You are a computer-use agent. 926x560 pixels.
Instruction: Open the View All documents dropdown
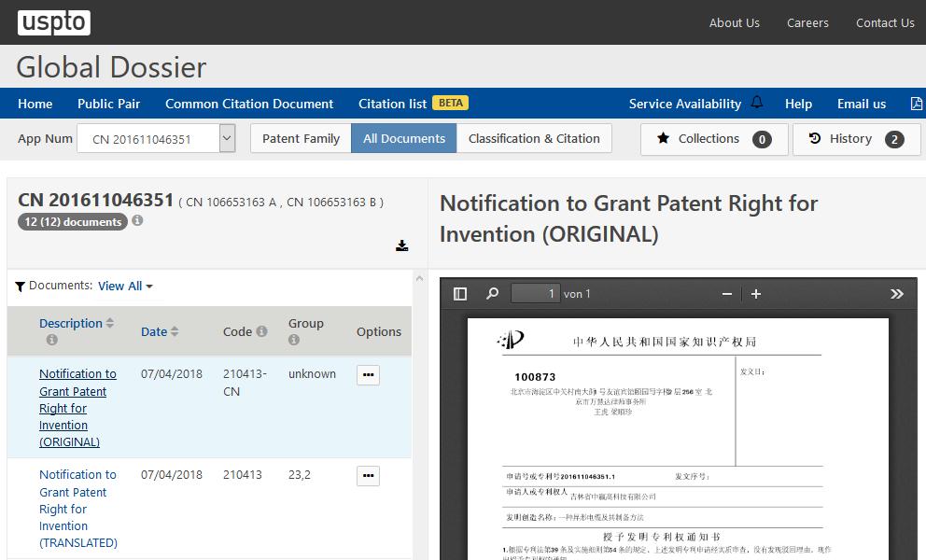(x=124, y=286)
